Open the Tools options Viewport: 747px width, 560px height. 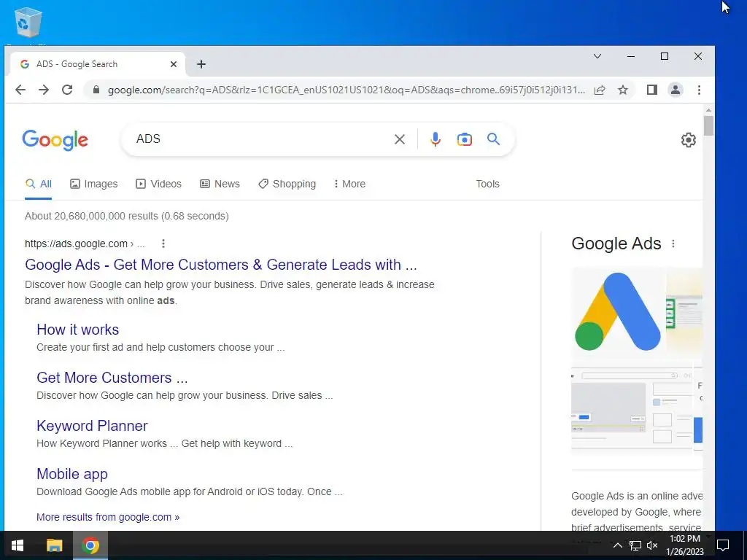pyautogui.click(x=487, y=184)
